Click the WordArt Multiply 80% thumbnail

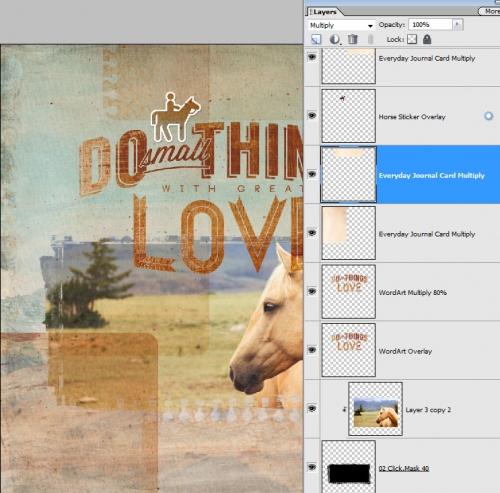[x=349, y=292]
